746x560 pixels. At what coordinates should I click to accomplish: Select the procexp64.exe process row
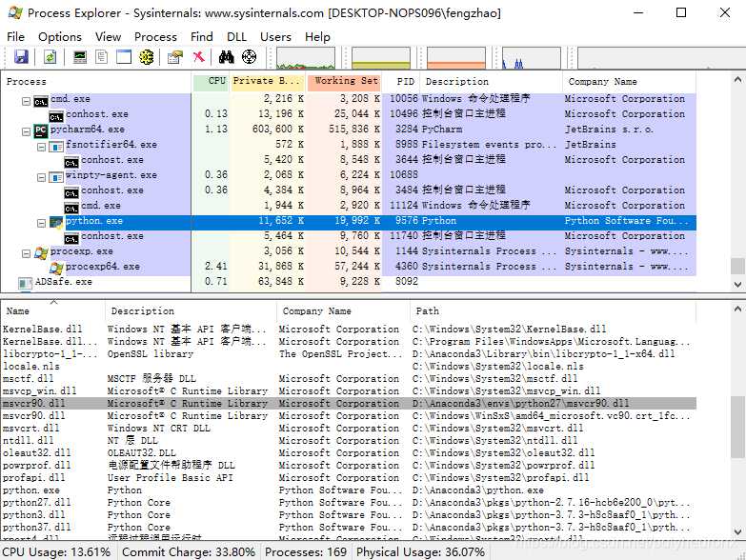tap(349, 267)
